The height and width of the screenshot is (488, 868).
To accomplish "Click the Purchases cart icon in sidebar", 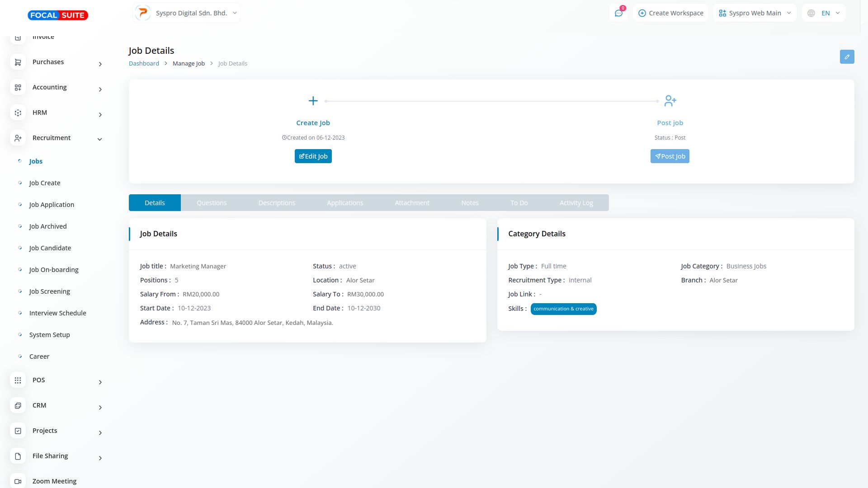I will coord(18,62).
